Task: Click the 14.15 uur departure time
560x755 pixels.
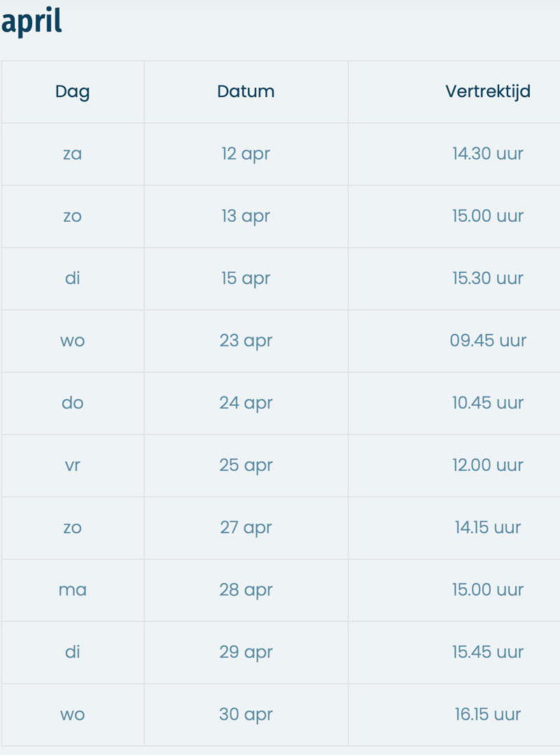Action: pos(488,528)
